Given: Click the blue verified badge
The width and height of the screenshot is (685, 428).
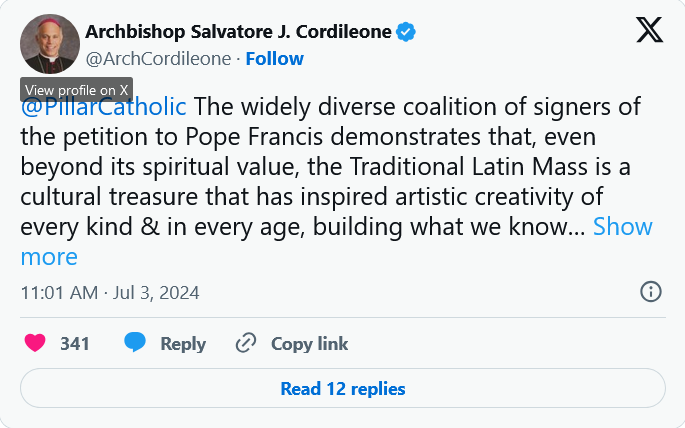Looking at the screenshot, I should [406, 32].
